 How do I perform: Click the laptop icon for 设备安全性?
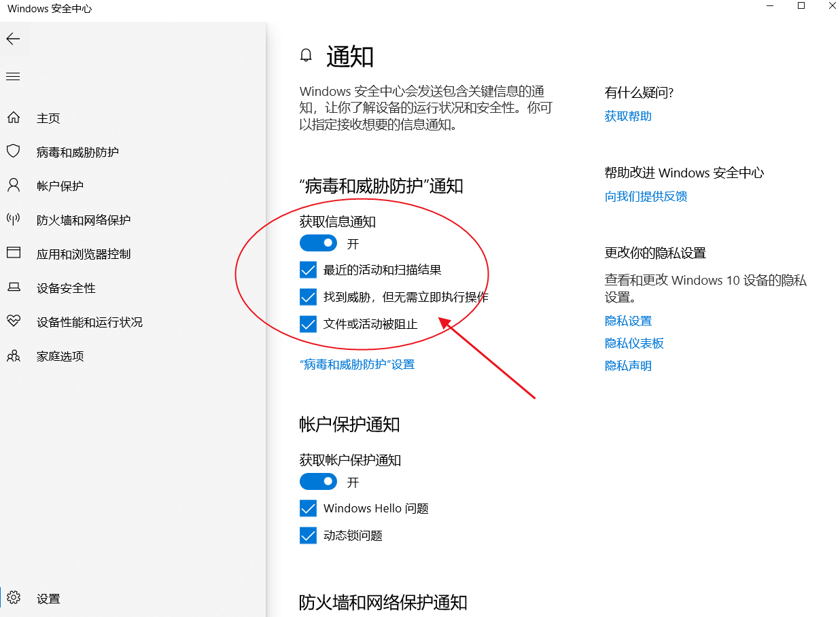pos(14,287)
